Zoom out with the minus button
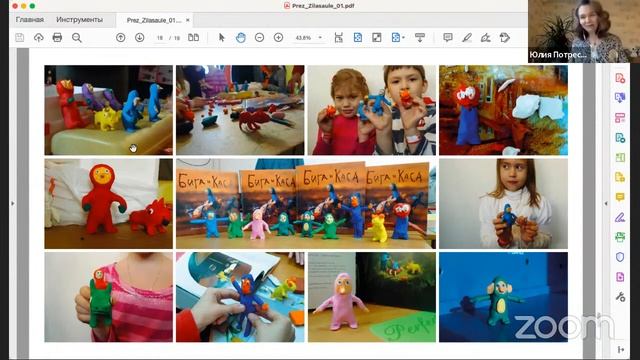The width and height of the screenshot is (640, 360). (x=259, y=38)
